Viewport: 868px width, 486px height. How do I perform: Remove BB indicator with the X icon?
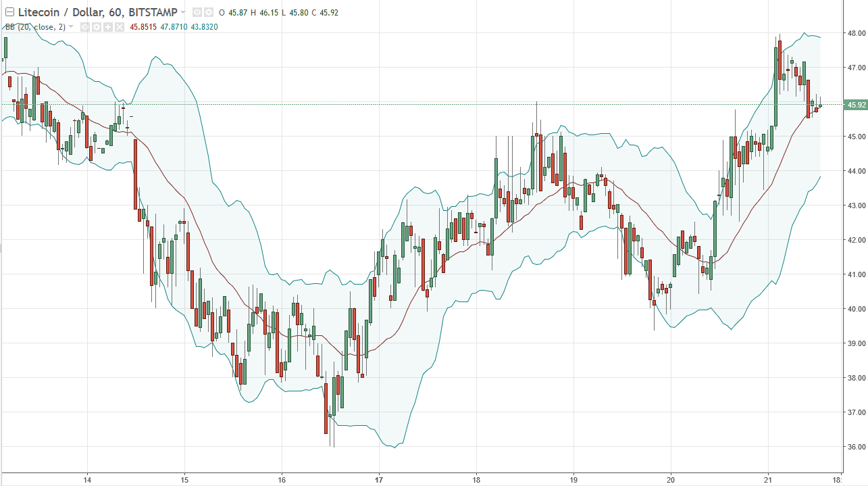(x=120, y=27)
